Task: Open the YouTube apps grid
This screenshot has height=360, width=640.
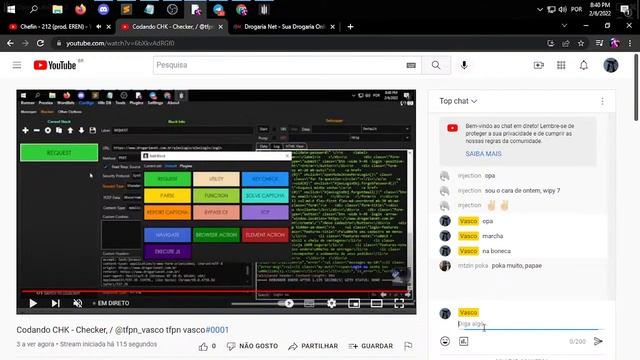Action: coord(561,65)
